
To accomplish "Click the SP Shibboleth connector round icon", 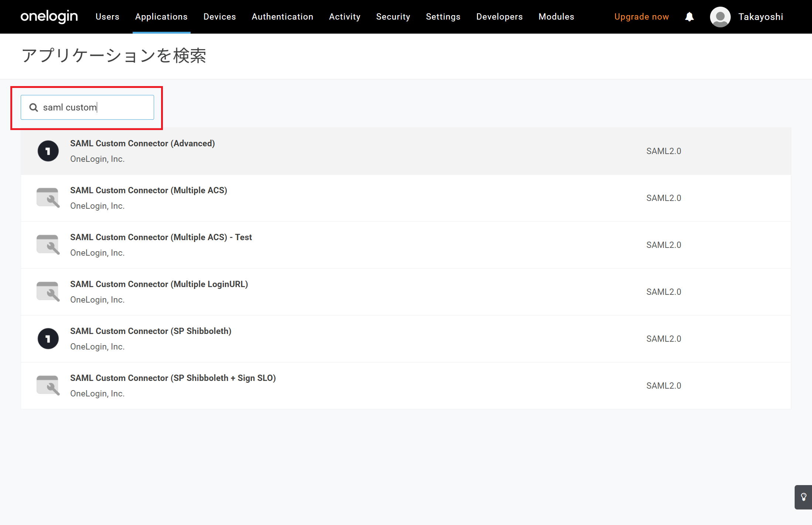I will tap(48, 339).
